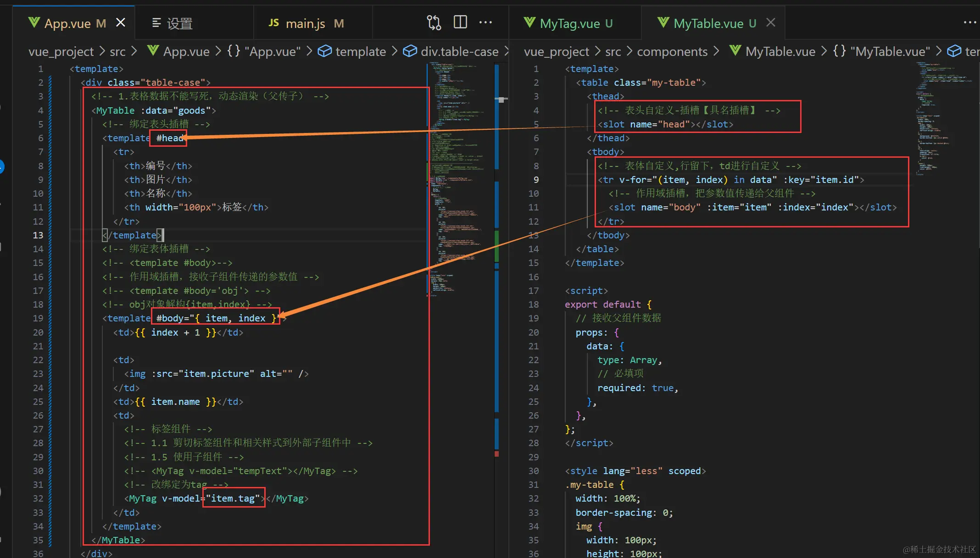Click vue_project in right editor breadcrumb

coord(556,51)
